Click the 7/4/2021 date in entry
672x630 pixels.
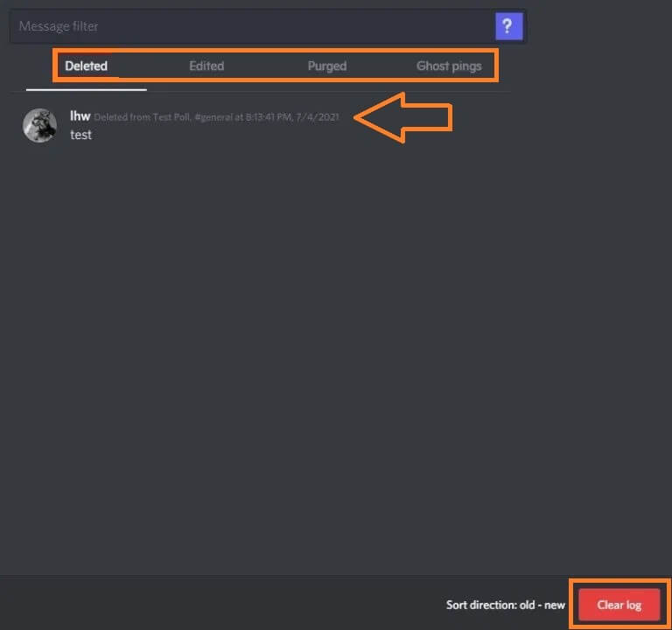[317, 117]
